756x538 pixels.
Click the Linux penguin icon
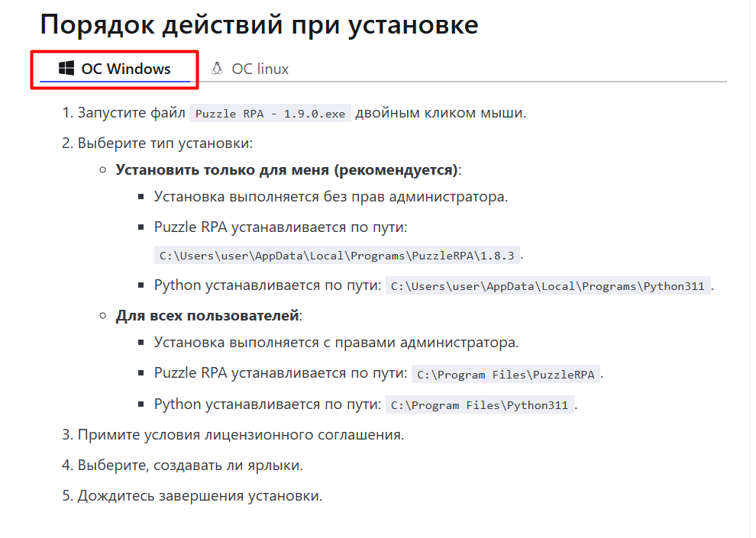(x=217, y=69)
